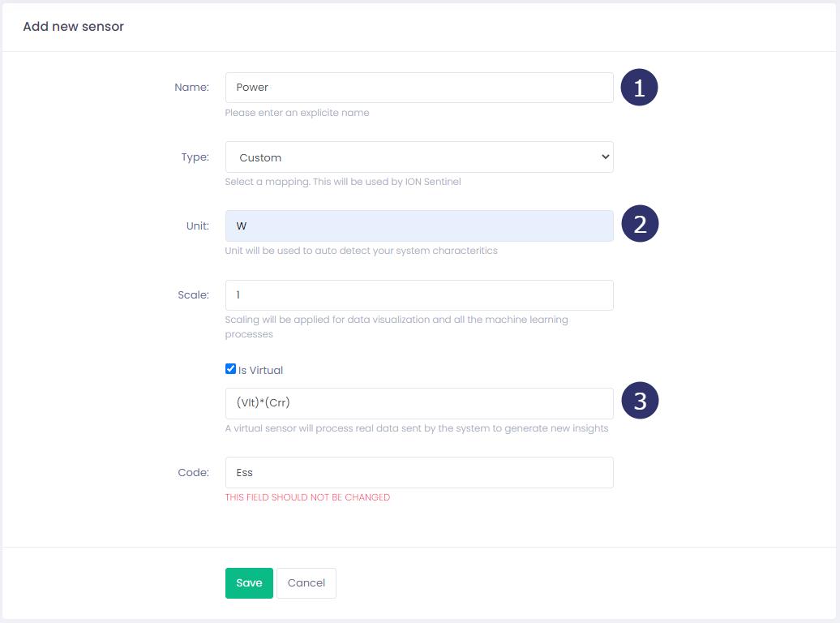Focus the Name field containing Power

coord(418,88)
